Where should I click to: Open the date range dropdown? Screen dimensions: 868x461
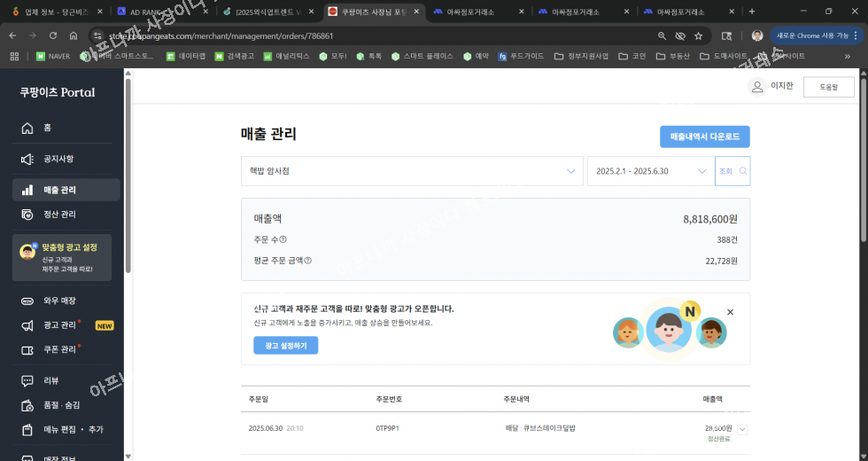702,171
